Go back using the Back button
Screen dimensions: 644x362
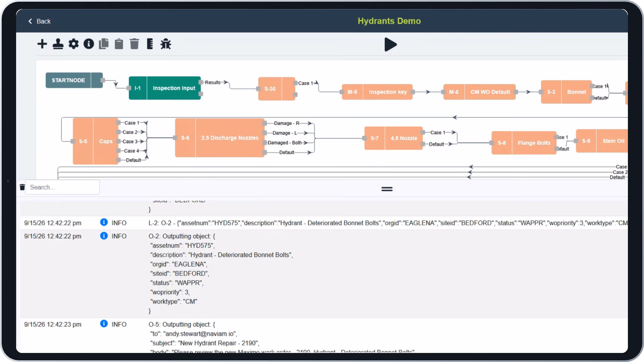coord(39,21)
